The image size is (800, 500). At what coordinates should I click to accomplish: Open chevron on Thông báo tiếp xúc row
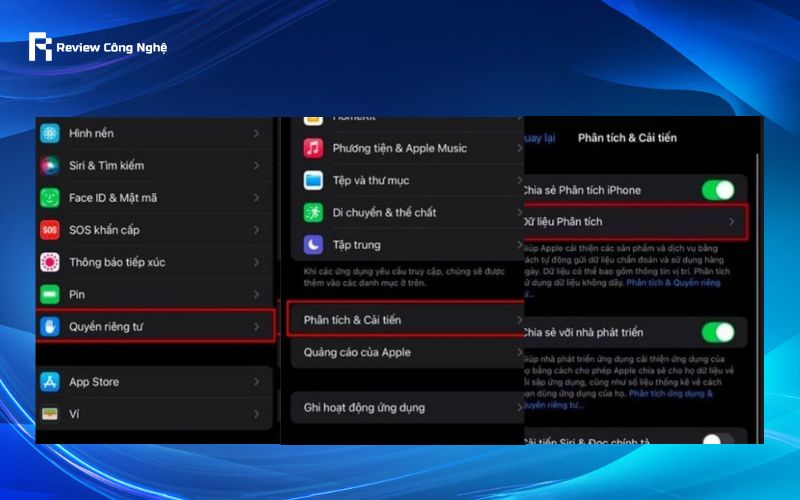257,262
